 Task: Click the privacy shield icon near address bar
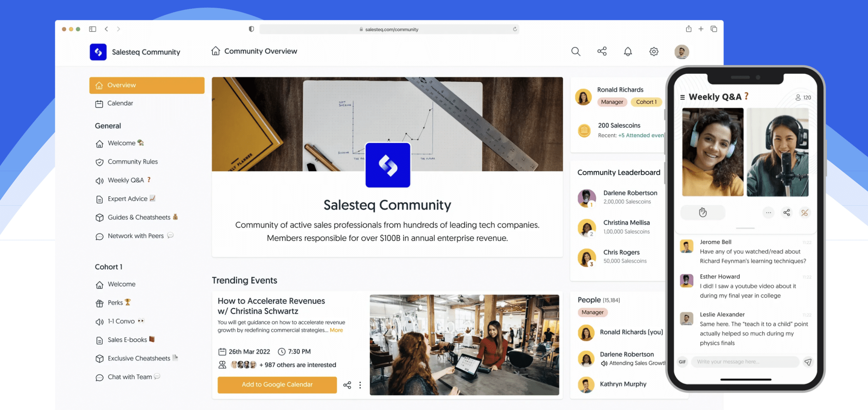(251, 29)
